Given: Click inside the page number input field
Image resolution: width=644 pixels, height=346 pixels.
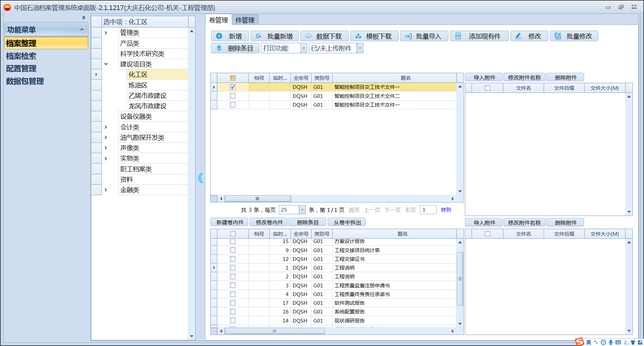Looking at the screenshot, I should pyautogui.click(x=428, y=210).
